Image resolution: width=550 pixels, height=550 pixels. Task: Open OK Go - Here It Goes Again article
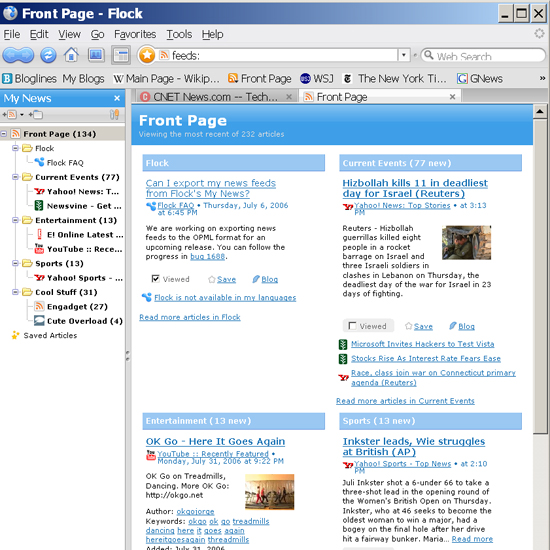(x=215, y=441)
